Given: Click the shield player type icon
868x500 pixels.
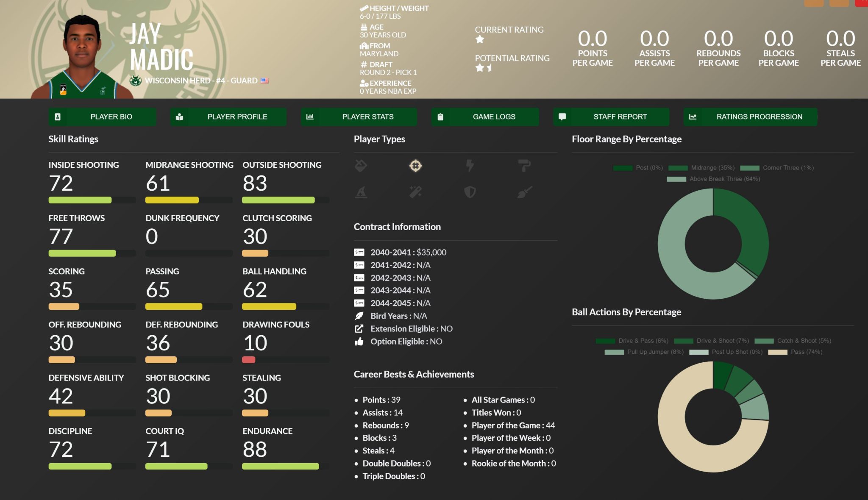Looking at the screenshot, I should 470,192.
